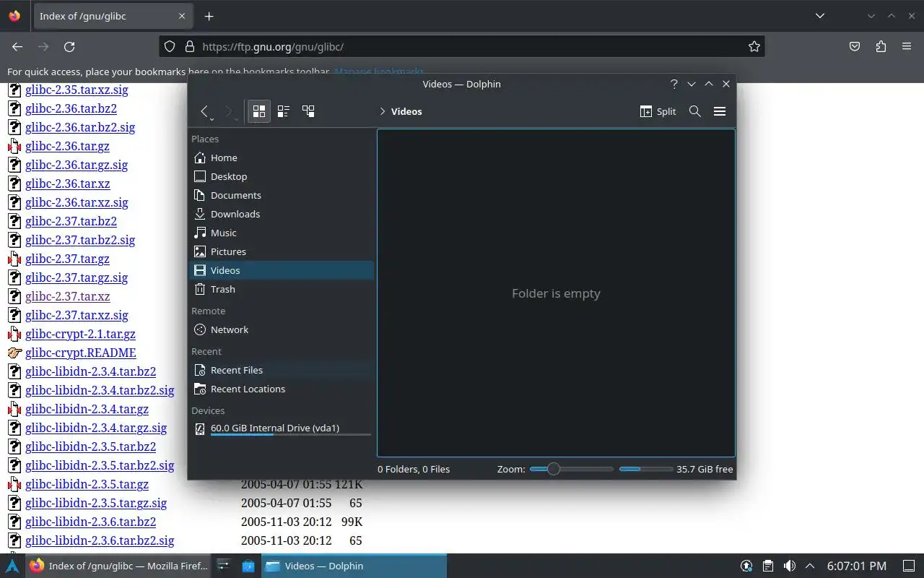The height and width of the screenshot is (578, 924).
Task: Open Pictures in Places panel
Action: pyautogui.click(x=282, y=251)
